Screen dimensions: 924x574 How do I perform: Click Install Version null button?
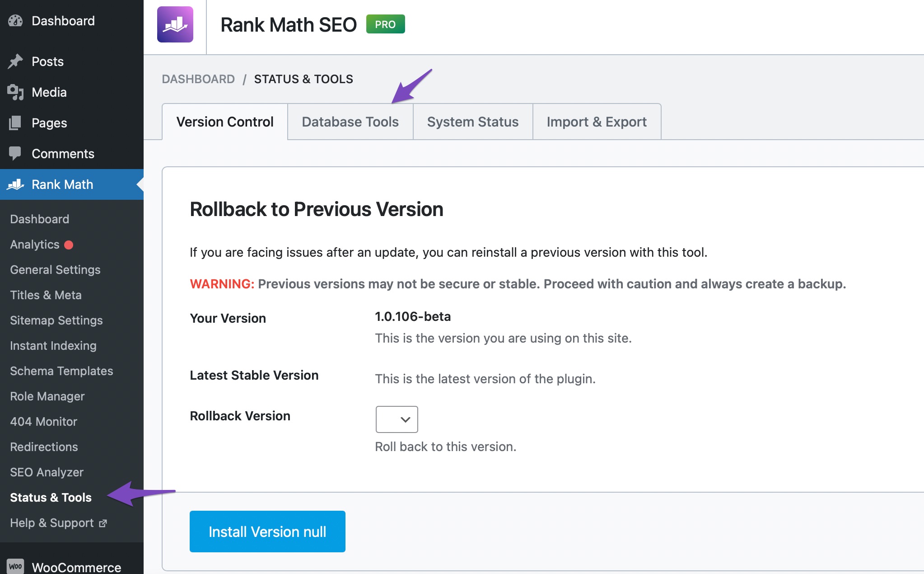point(267,531)
